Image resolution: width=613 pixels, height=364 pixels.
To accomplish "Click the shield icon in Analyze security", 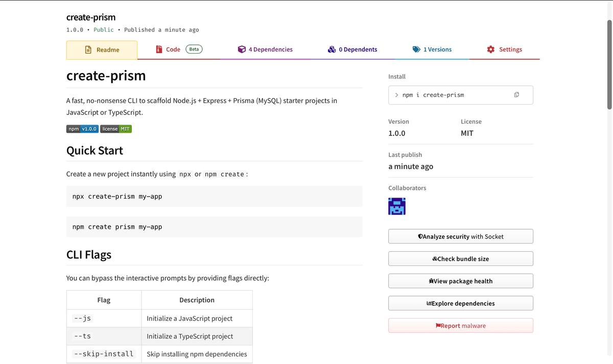I will pos(420,236).
